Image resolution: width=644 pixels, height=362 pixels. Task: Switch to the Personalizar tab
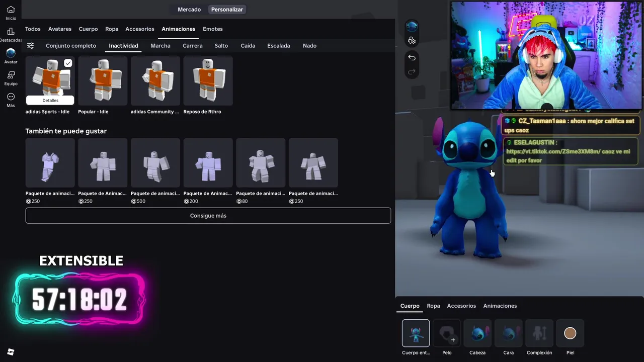pos(227,10)
